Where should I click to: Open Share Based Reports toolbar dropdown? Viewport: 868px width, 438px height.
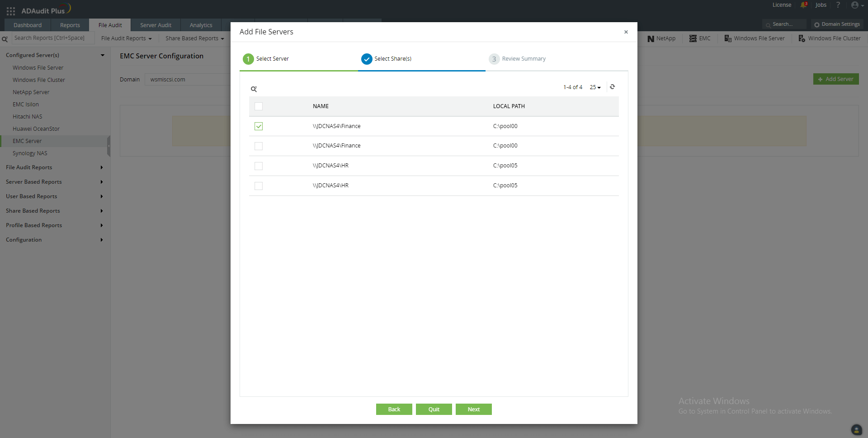pyautogui.click(x=194, y=38)
